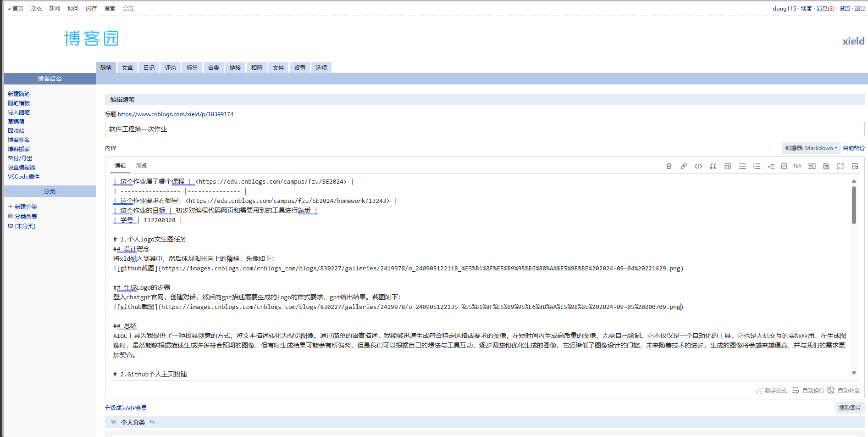Click 升级成为VIP会员 link
This screenshot has width=868, height=437.
(126, 408)
